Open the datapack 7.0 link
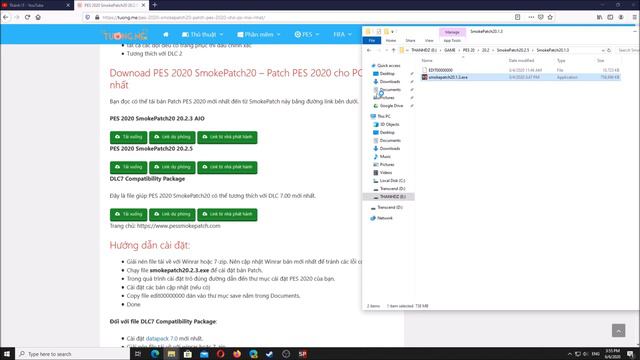 162,338
